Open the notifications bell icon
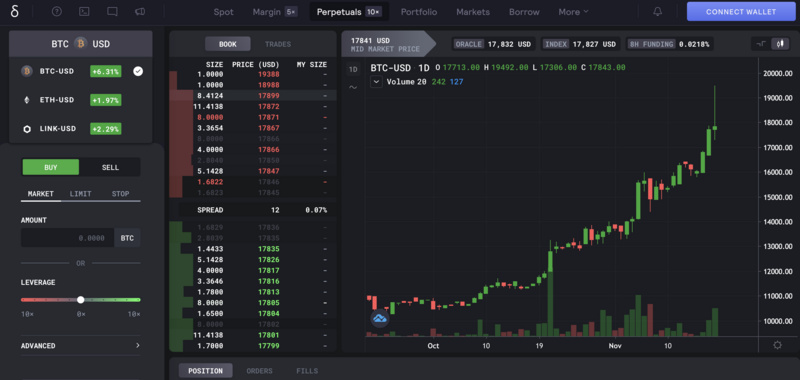The image size is (800, 380). pos(658,12)
